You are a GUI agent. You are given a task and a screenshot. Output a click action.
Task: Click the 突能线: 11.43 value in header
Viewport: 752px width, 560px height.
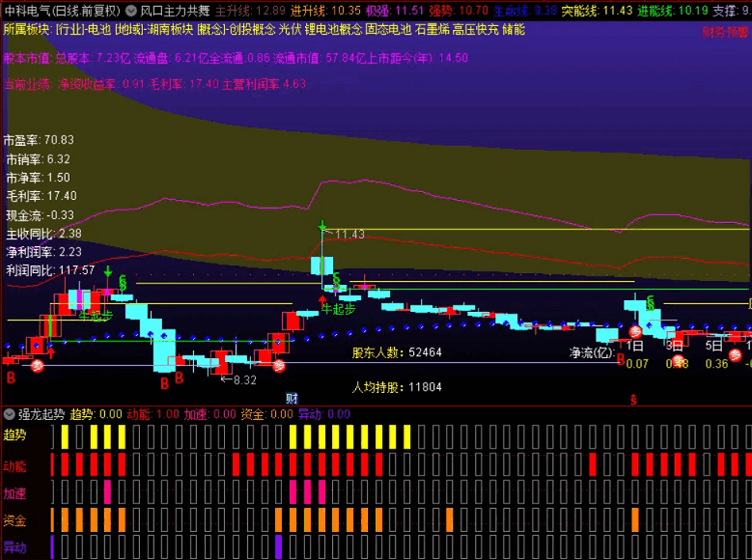point(598,11)
